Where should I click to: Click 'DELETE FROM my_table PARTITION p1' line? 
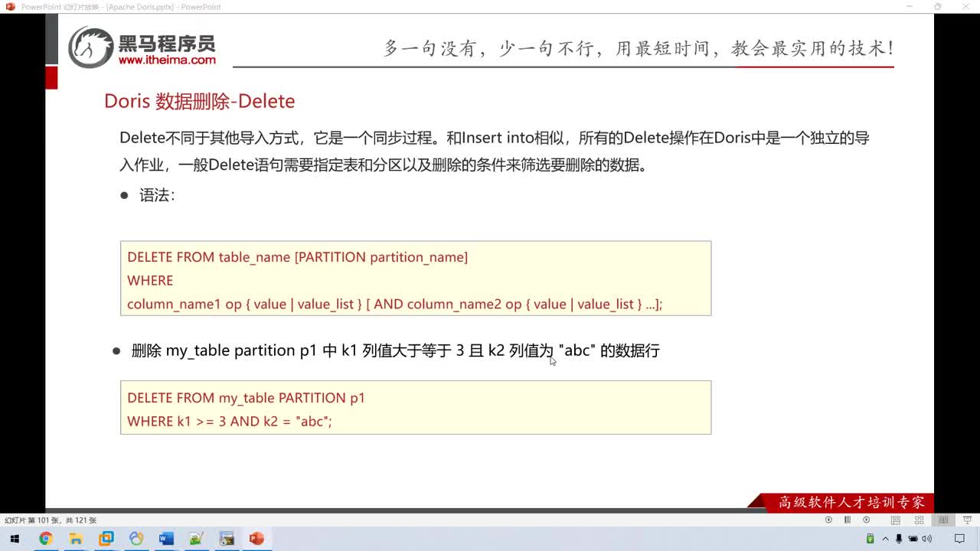(246, 398)
